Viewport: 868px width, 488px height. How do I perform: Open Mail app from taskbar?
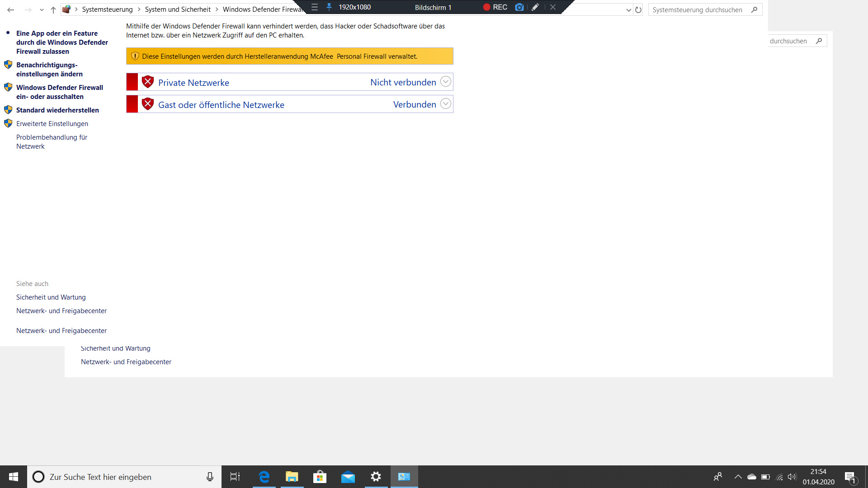click(348, 477)
